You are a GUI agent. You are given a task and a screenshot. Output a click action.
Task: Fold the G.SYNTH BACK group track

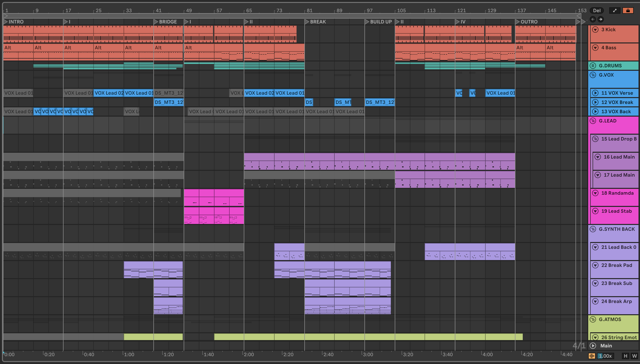593,229
